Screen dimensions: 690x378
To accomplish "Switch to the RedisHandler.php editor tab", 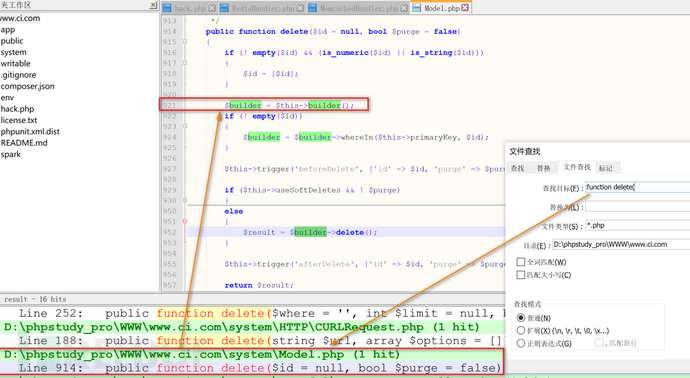I will (x=263, y=8).
